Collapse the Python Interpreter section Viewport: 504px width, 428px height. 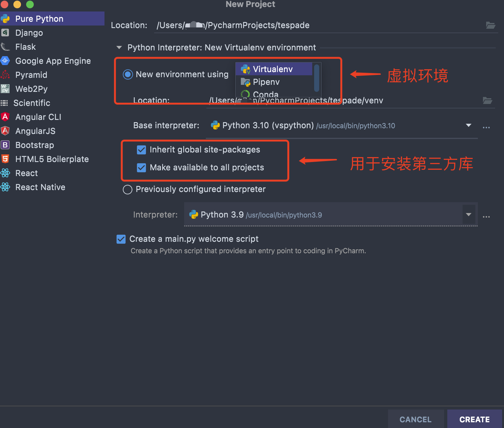[119, 48]
